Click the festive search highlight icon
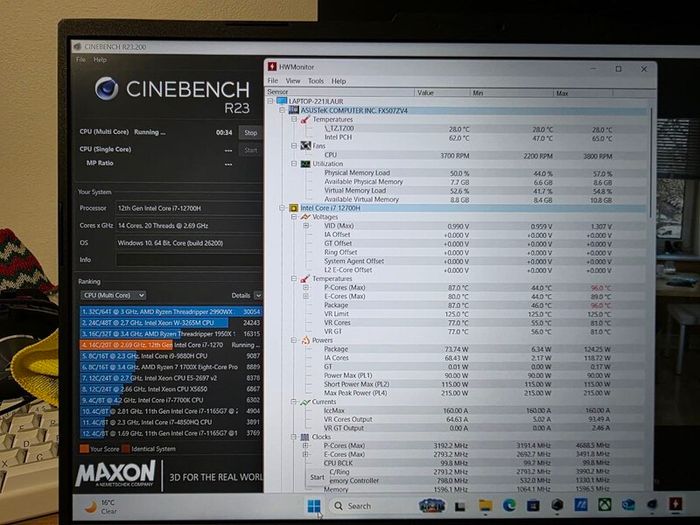This screenshot has width=700, height=525. pyautogui.click(x=432, y=505)
